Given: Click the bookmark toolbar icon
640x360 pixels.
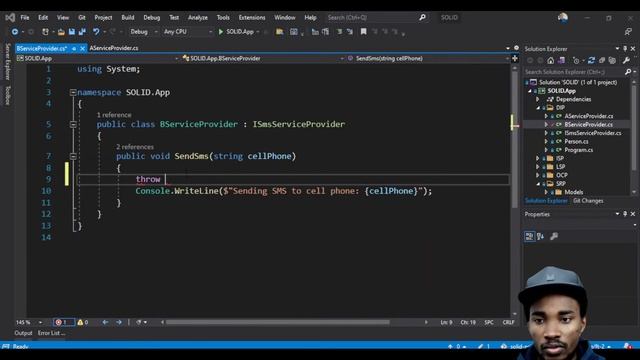Looking at the screenshot, I should click(363, 32).
